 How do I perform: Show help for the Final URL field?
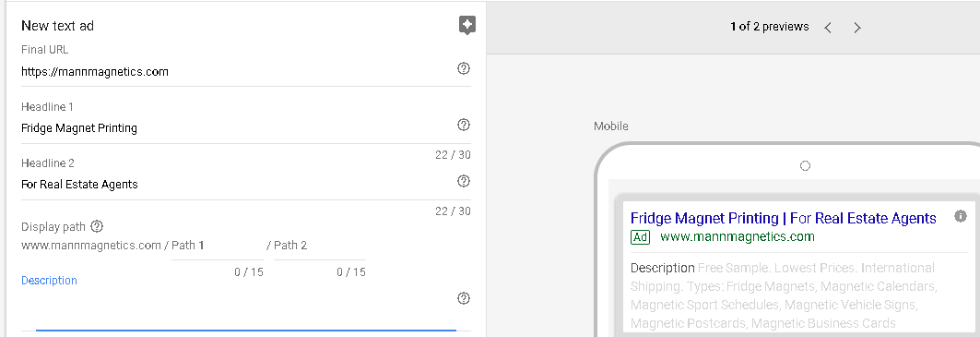463,69
